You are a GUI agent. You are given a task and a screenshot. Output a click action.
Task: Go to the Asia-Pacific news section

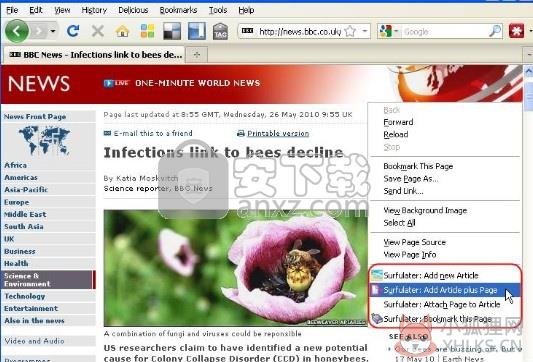pyautogui.click(x=26, y=190)
